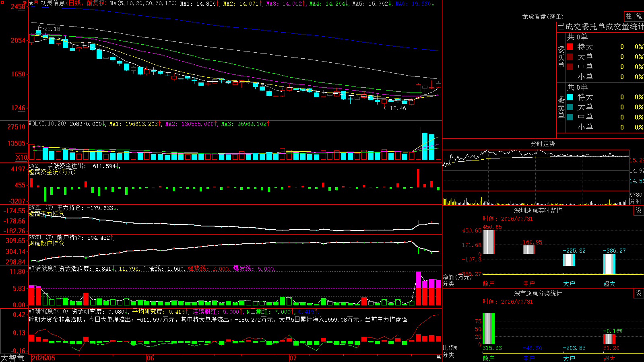Click the 大智慧 logo in the bottom-left corner
The height and width of the screenshot is (362, 644).
(x=12, y=358)
